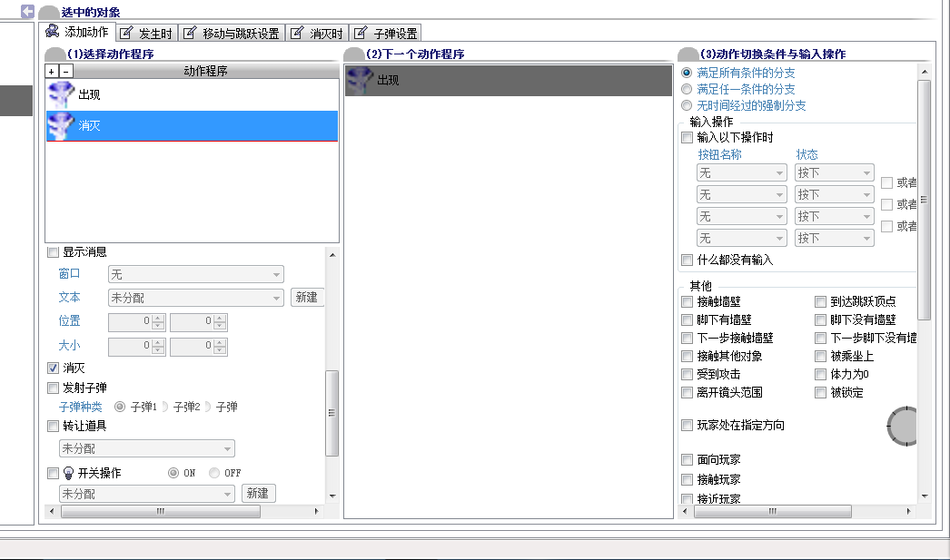Open the 子弹设置 tab

tap(386, 34)
